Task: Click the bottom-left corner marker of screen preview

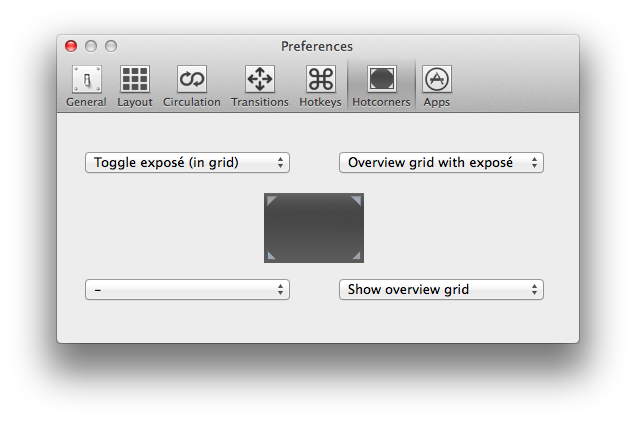Action: (x=271, y=256)
